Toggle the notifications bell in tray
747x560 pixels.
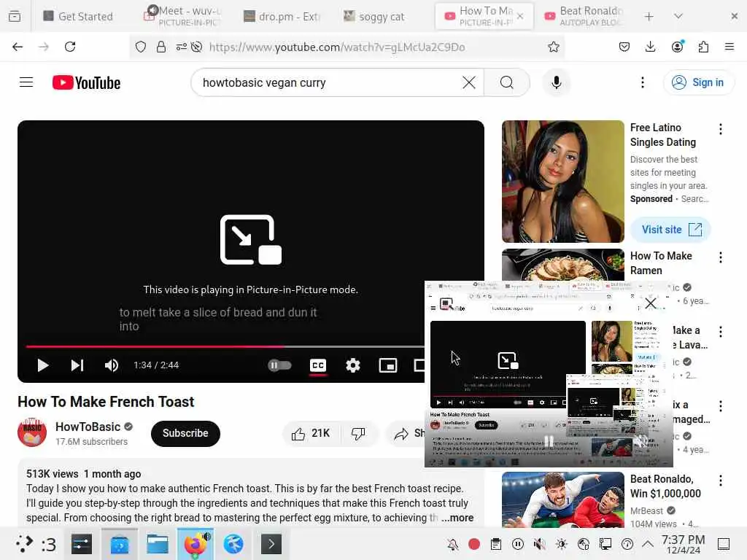[x=452, y=544]
